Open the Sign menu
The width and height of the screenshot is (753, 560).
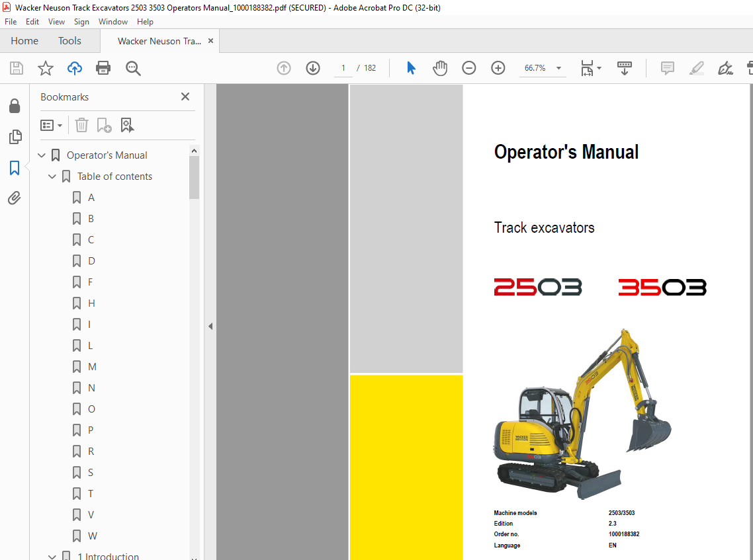(x=81, y=22)
